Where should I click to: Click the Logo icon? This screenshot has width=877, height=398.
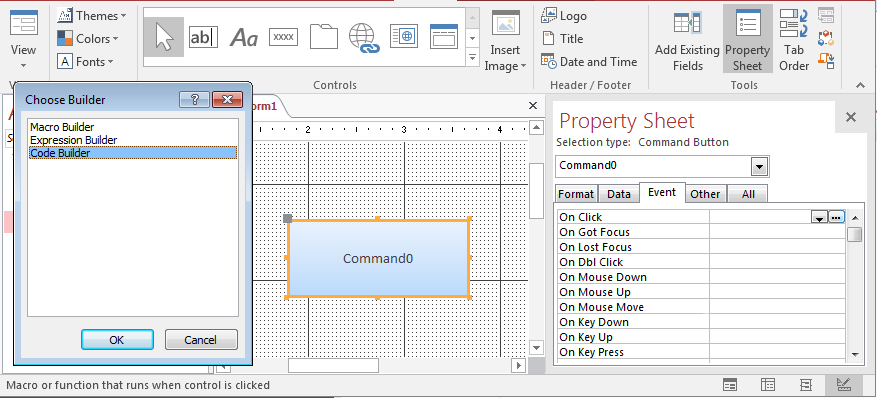coord(549,16)
